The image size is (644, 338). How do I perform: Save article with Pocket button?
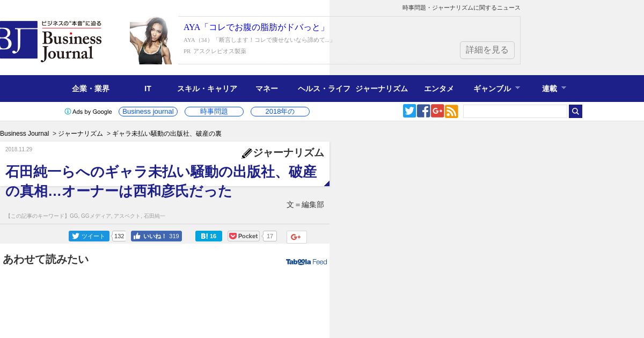coord(244,236)
